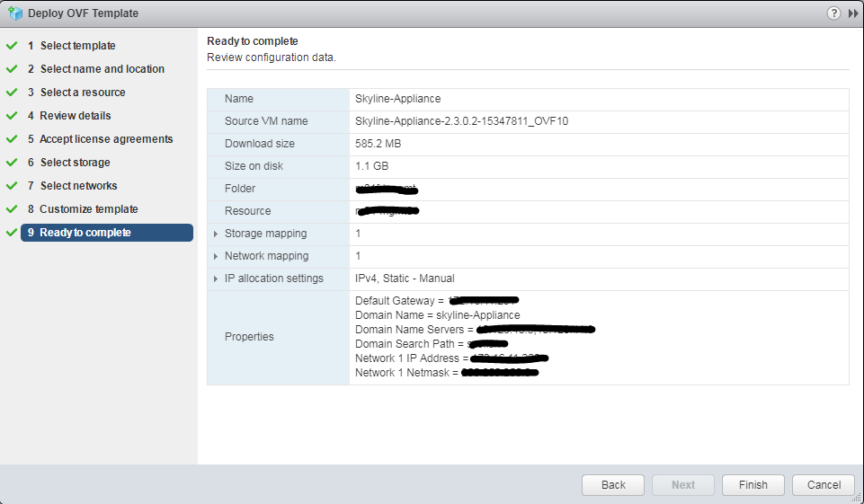Click checkmark icon beside Customize template
Viewport: 864px width, 504px height.
[x=12, y=209]
